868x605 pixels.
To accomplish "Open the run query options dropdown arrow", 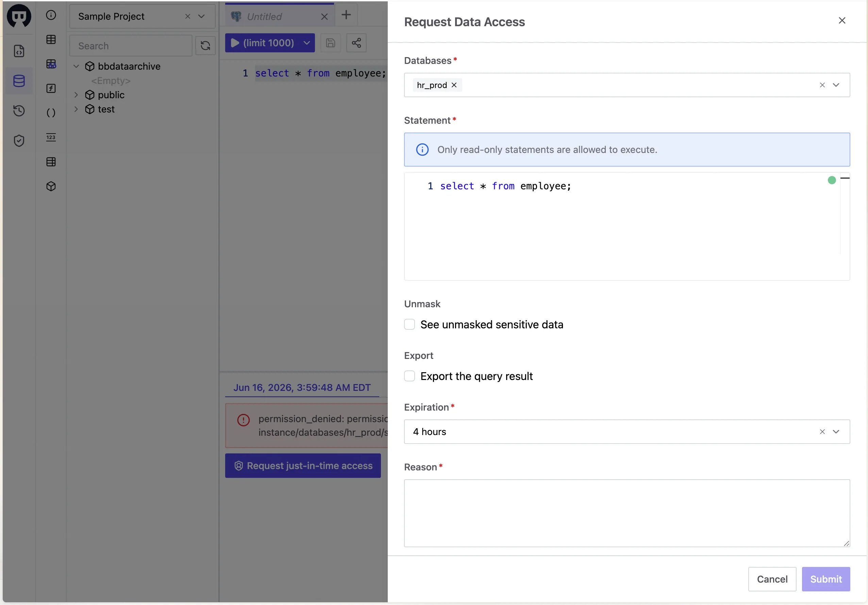I will pos(306,43).
